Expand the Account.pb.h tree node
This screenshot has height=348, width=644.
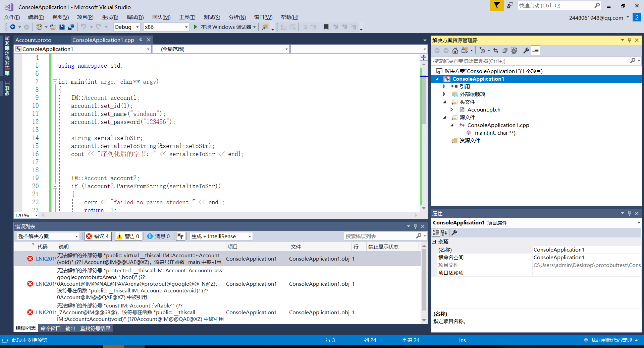(452, 110)
